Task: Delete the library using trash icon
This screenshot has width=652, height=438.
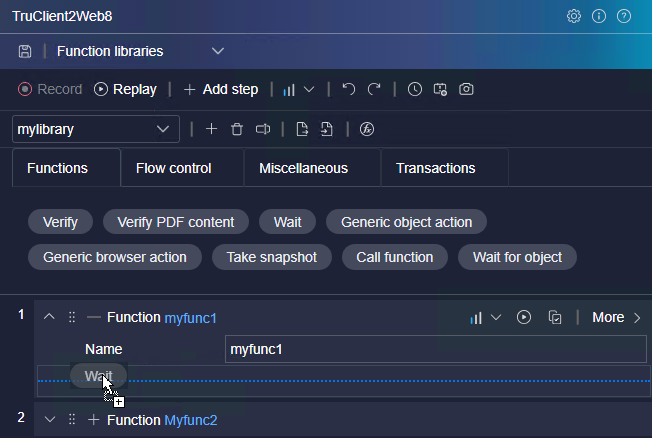Action: click(x=237, y=129)
